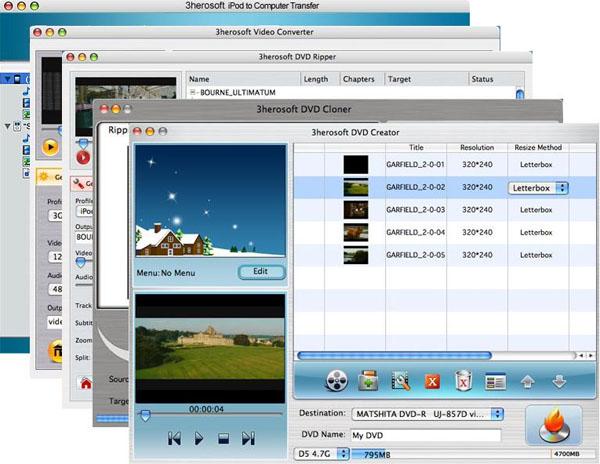Click the winter house menu preview image

point(210,201)
